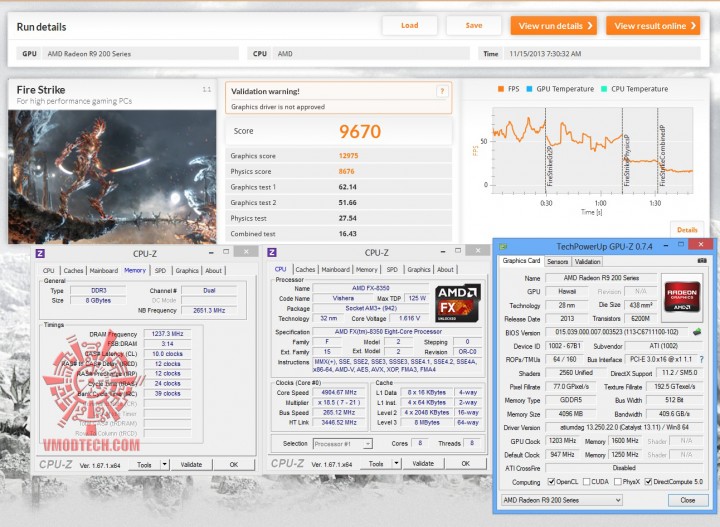This screenshot has height=527, width=720.
Task: Open the GPU selection dropdown in GPU-Z
Action: [562, 500]
